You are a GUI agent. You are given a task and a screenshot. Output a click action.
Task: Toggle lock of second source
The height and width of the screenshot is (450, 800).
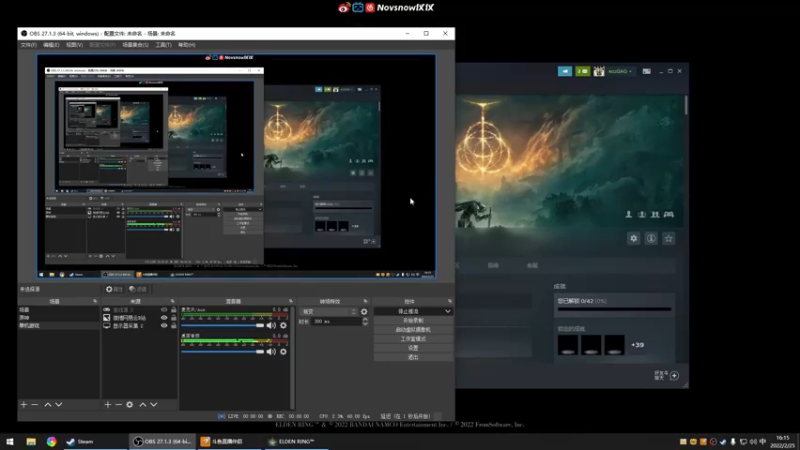click(x=173, y=317)
